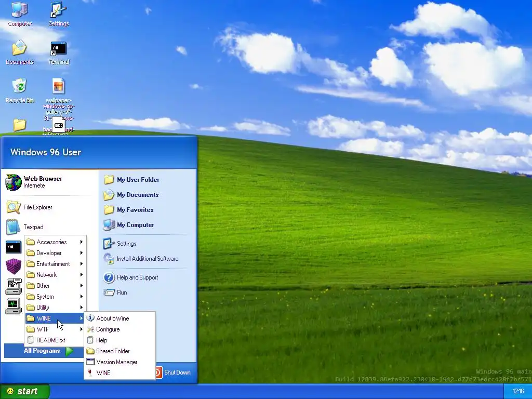
Task: Open the Computer desktop icon
Action: click(20, 14)
